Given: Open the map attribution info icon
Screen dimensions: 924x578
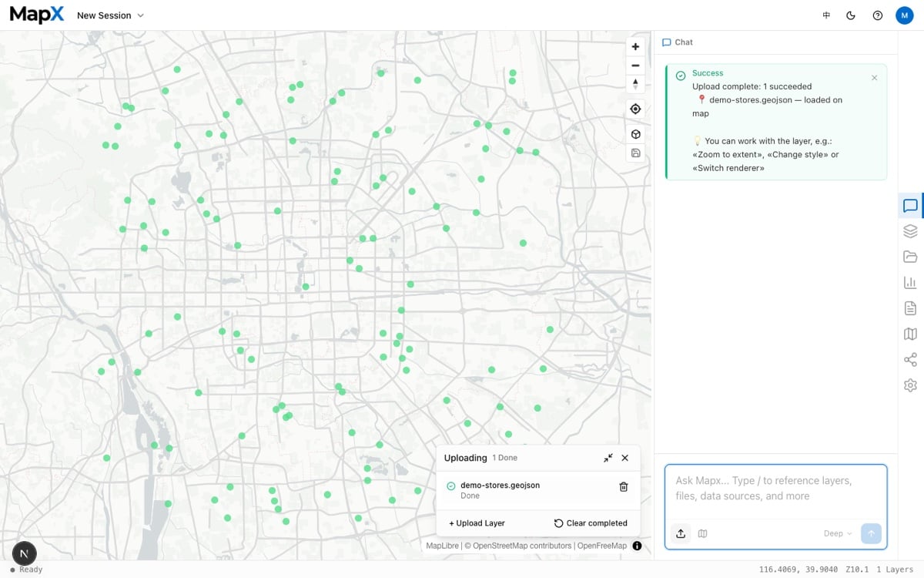Looking at the screenshot, I should point(637,546).
